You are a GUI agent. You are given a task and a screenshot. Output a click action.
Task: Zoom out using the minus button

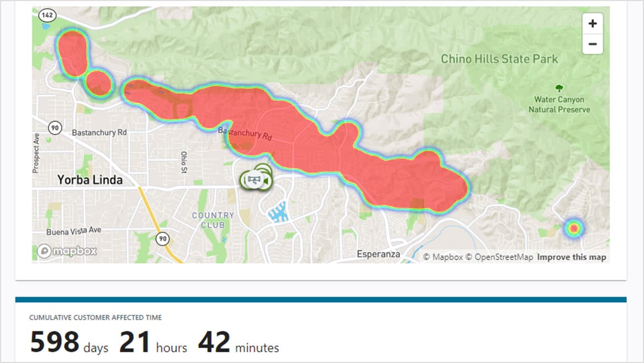pos(592,43)
